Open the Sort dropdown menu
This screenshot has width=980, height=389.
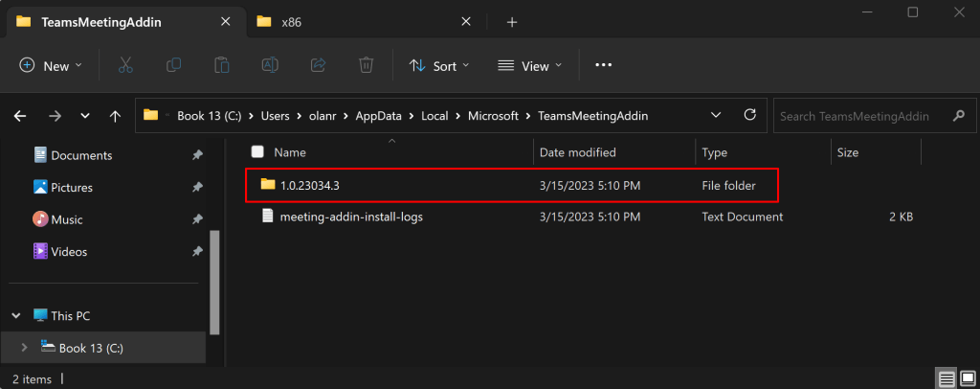click(439, 65)
